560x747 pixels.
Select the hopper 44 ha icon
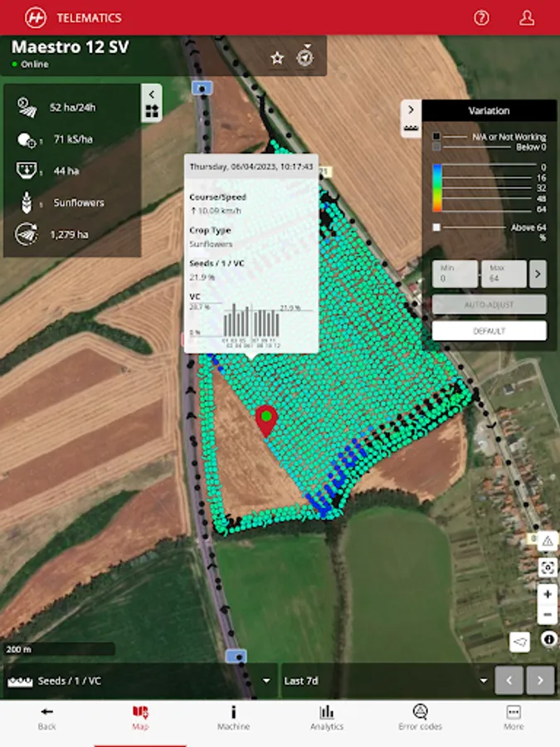pyautogui.click(x=27, y=170)
